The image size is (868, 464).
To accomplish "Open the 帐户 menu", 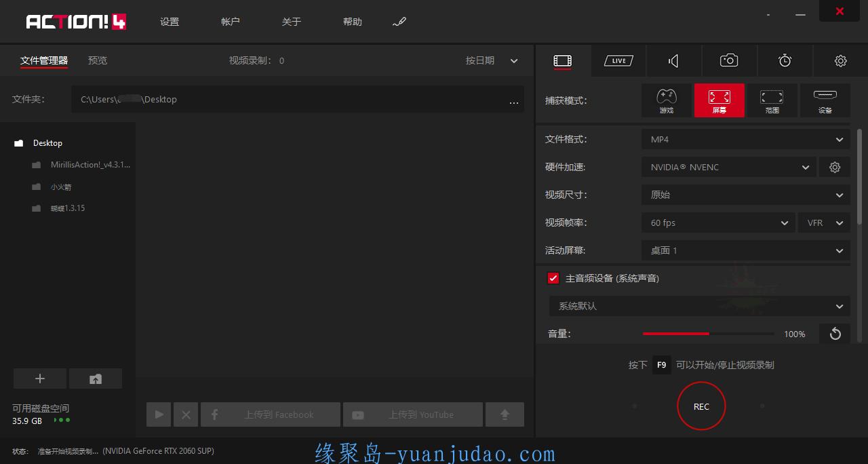I will 231,22.
